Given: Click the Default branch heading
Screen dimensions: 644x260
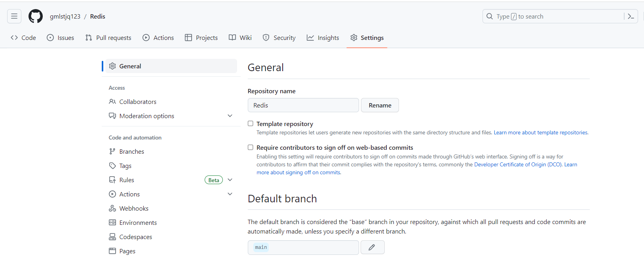Looking at the screenshot, I should 282,198.
